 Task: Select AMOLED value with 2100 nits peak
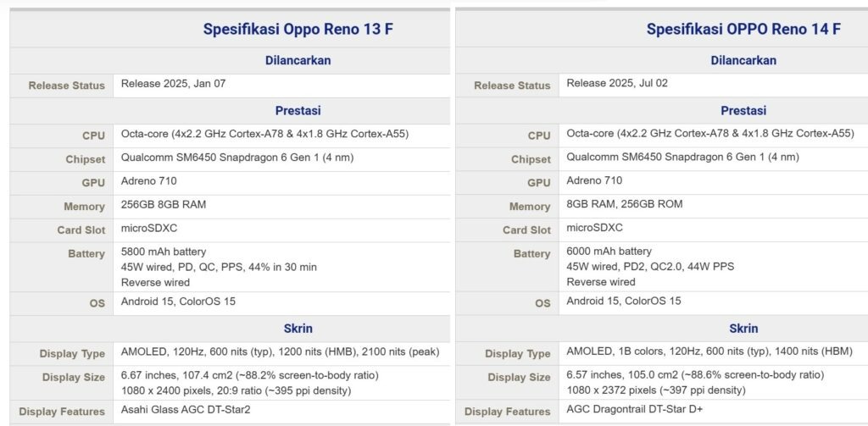[280, 351]
